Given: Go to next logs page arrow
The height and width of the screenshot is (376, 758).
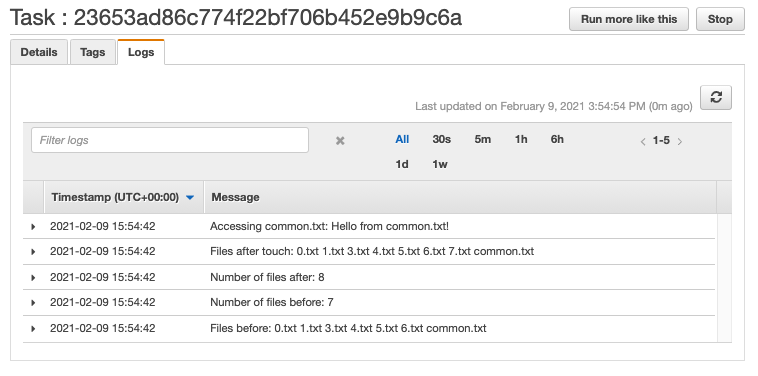Looking at the screenshot, I should [x=680, y=142].
